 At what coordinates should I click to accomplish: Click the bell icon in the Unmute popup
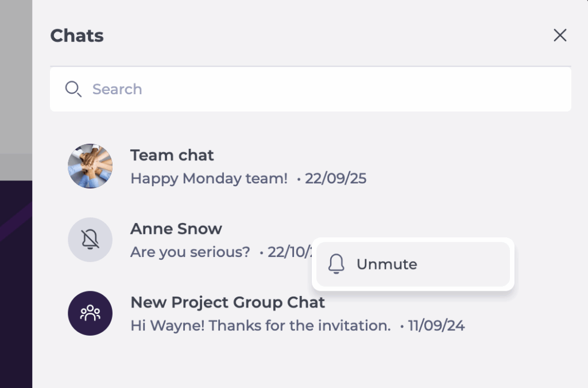tap(336, 264)
